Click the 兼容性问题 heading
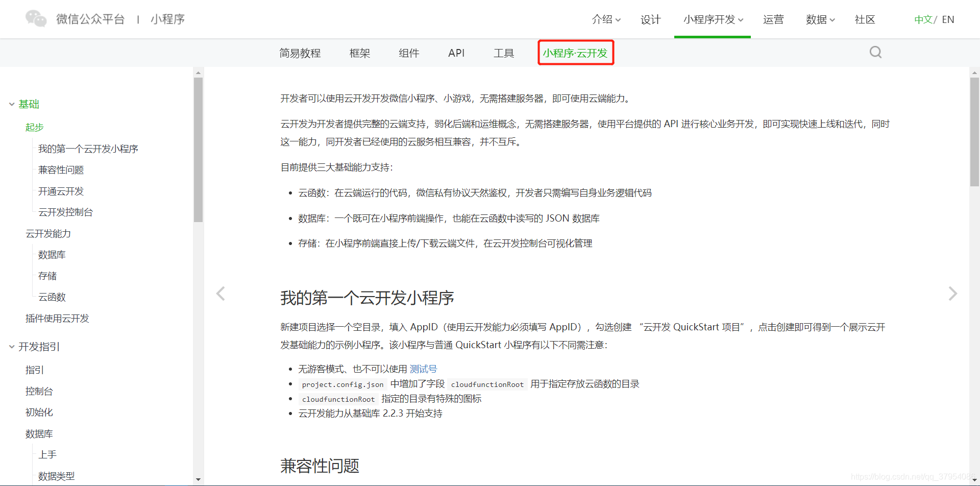 click(x=320, y=466)
